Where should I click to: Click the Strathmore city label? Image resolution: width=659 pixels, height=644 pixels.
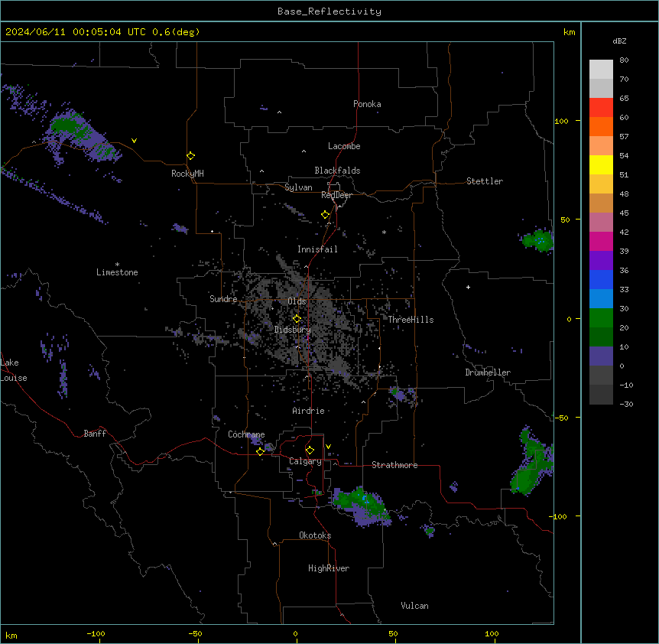click(394, 465)
